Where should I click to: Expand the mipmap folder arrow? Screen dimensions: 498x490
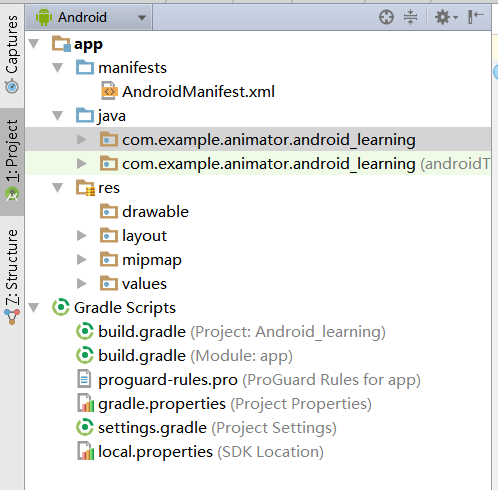(x=81, y=260)
